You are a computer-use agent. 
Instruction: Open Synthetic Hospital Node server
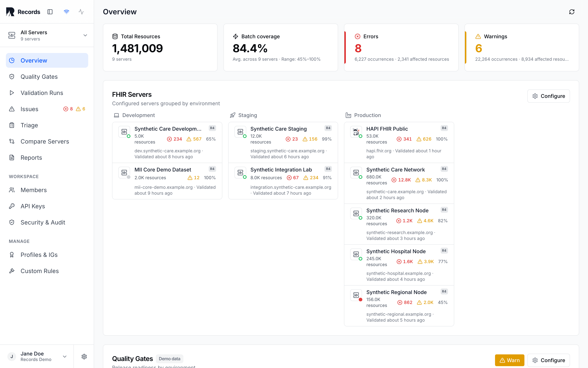[x=399, y=265]
